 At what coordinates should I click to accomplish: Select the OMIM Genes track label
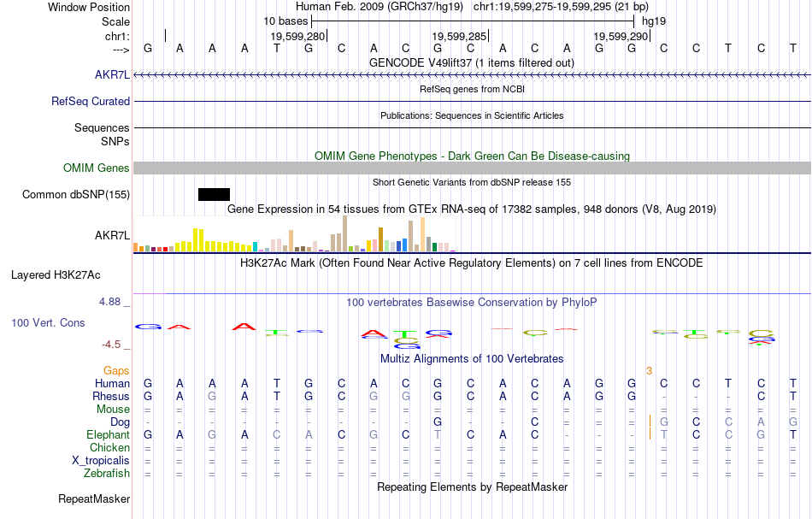96,168
